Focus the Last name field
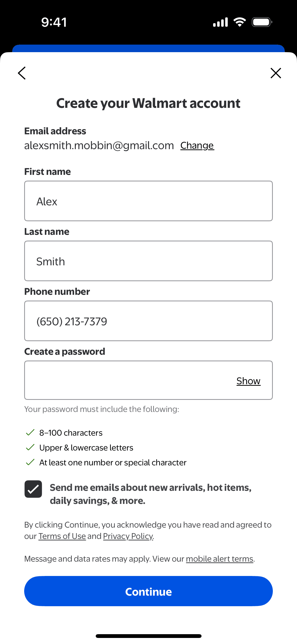This screenshot has width=297, height=644. (x=148, y=261)
